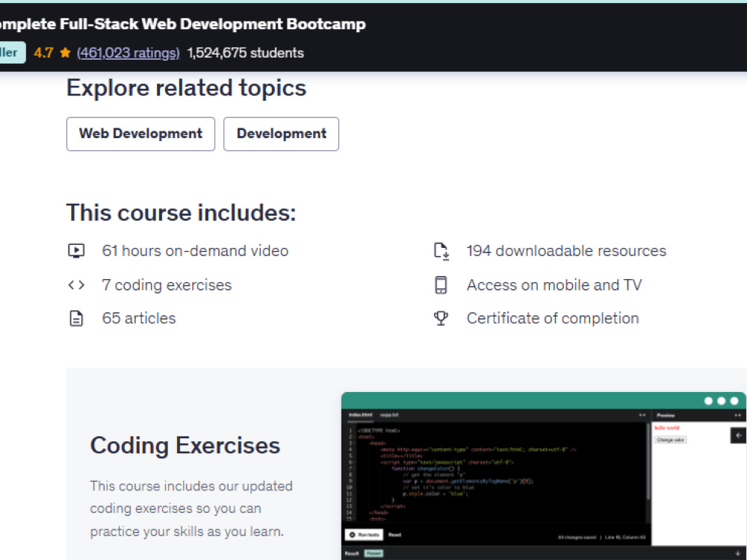747x560 pixels.
Task: Click the download file icon for resources
Action: 441,251
